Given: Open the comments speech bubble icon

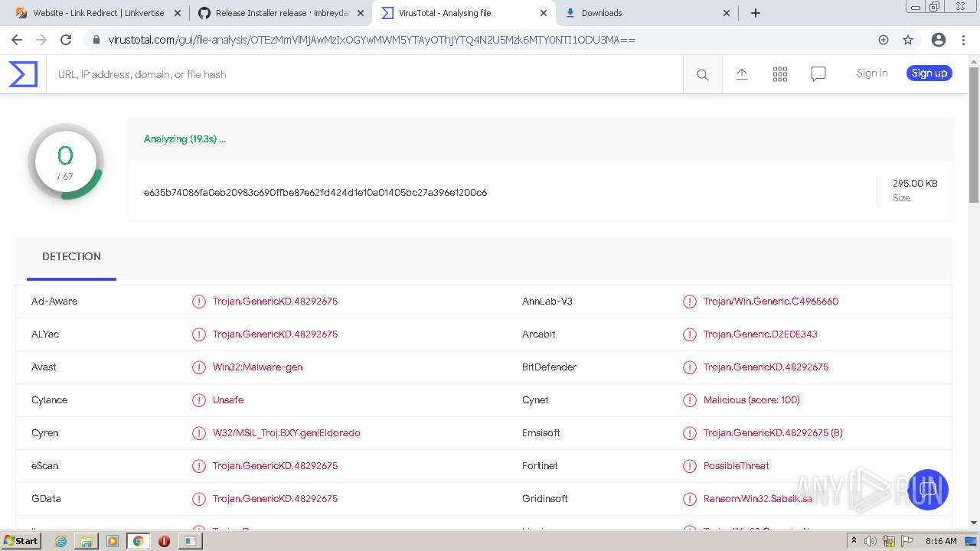Looking at the screenshot, I should pos(818,74).
